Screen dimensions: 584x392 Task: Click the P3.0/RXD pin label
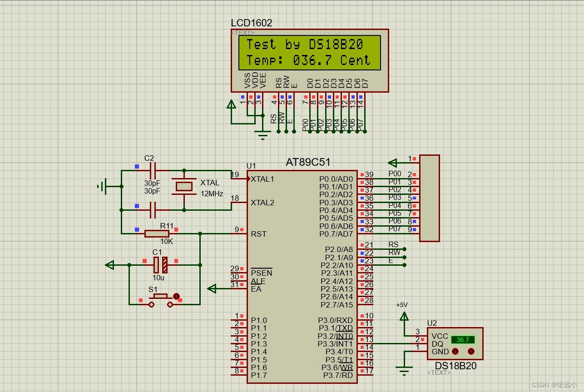(x=336, y=320)
